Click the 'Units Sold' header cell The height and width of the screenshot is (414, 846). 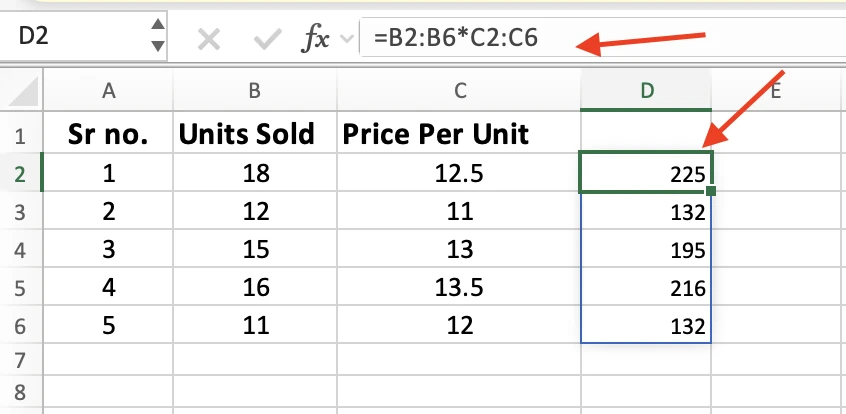pyautogui.click(x=255, y=134)
